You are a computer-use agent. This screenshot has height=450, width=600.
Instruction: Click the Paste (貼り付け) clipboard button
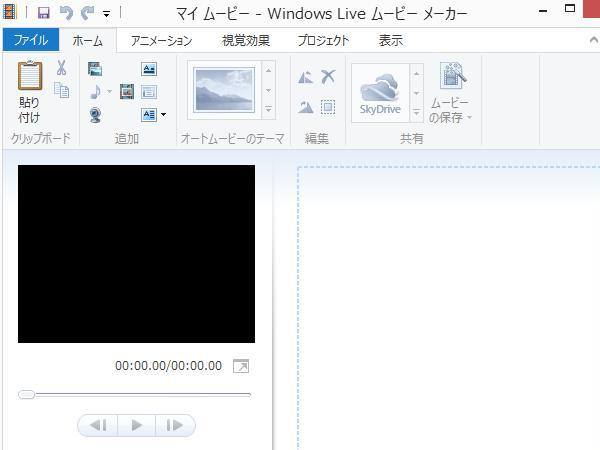[x=30, y=91]
